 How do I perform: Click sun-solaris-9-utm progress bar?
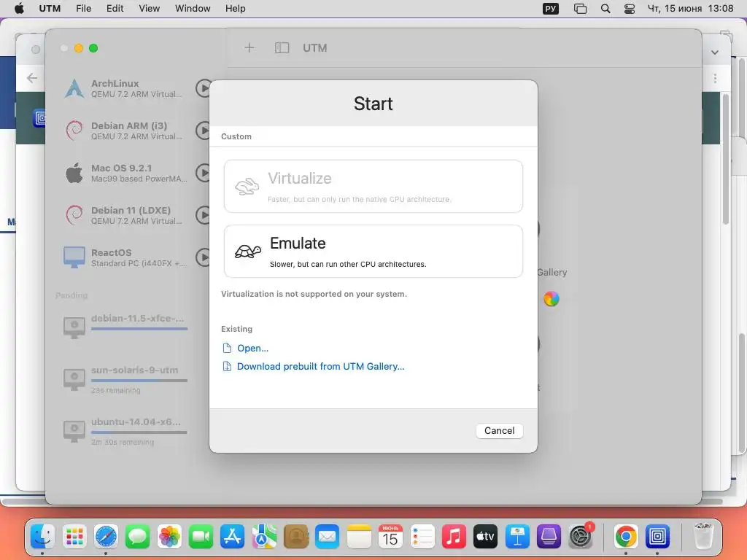pyautogui.click(x=139, y=381)
